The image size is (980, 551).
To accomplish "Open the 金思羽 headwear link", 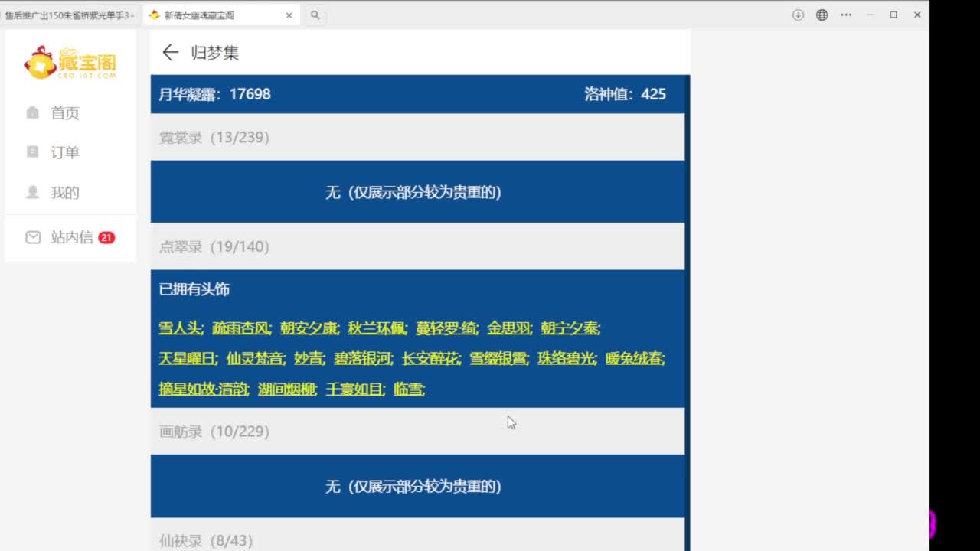I will click(x=508, y=328).
